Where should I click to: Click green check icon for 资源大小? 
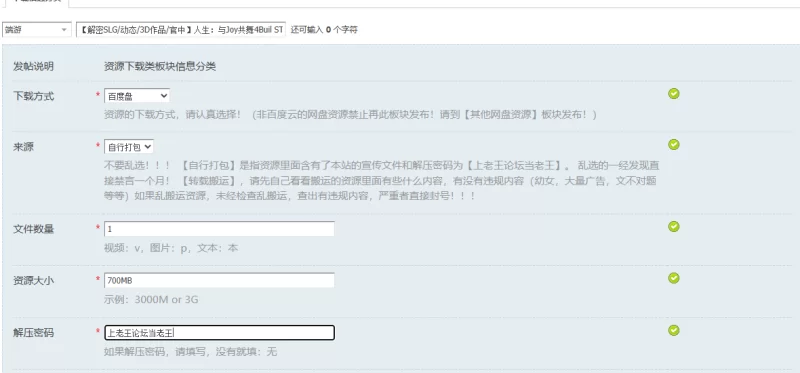[674, 278]
